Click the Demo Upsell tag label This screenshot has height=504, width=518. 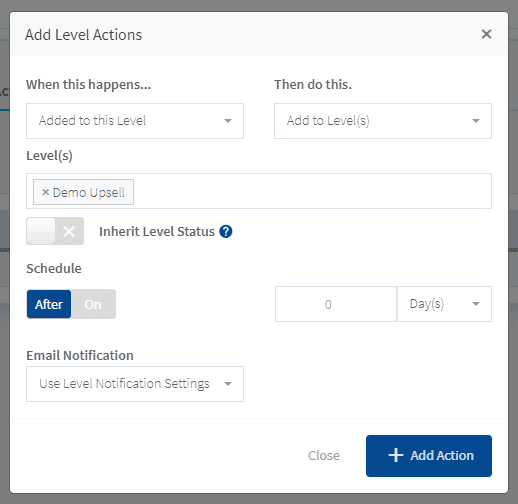pos(89,192)
